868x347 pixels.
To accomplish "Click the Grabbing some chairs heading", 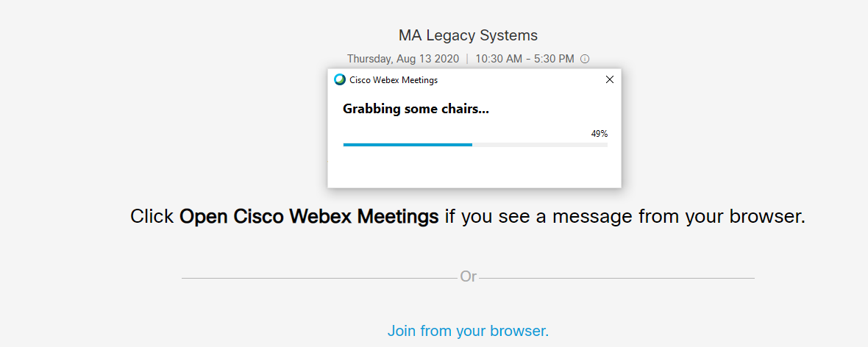I will (416, 109).
